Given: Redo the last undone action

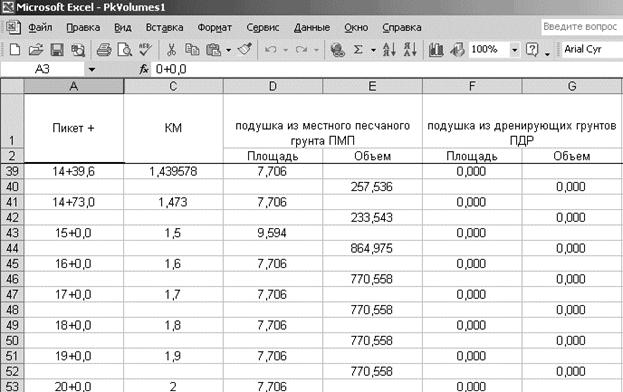Looking at the screenshot, I should click(301, 50).
